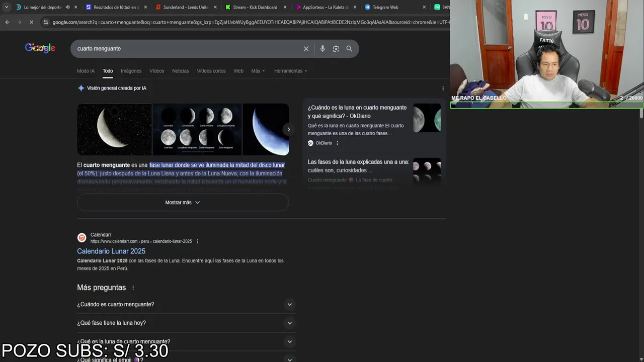Open article Las fases de la luna explicadas
The image size is (644, 362).
tap(358, 166)
